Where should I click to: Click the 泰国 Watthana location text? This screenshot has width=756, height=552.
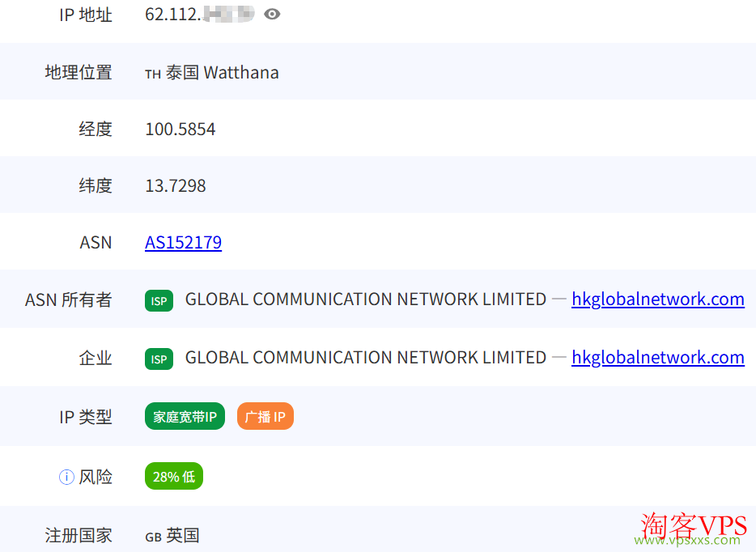[x=222, y=72]
